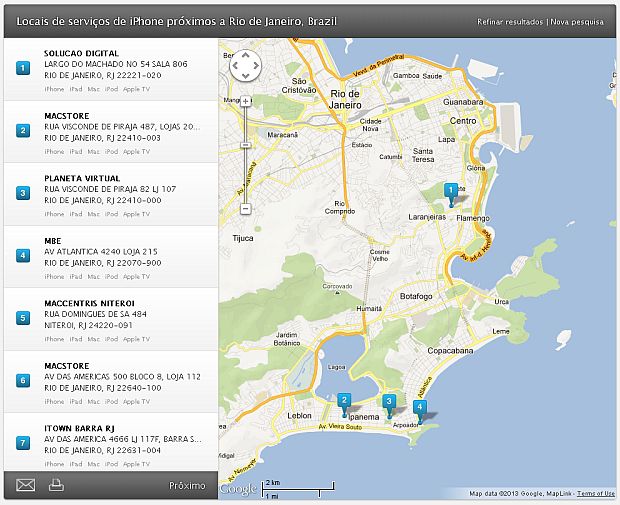Screen dimensions: 620x505
Task: Pan the map up with arrow control
Action: tap(246, 55)
